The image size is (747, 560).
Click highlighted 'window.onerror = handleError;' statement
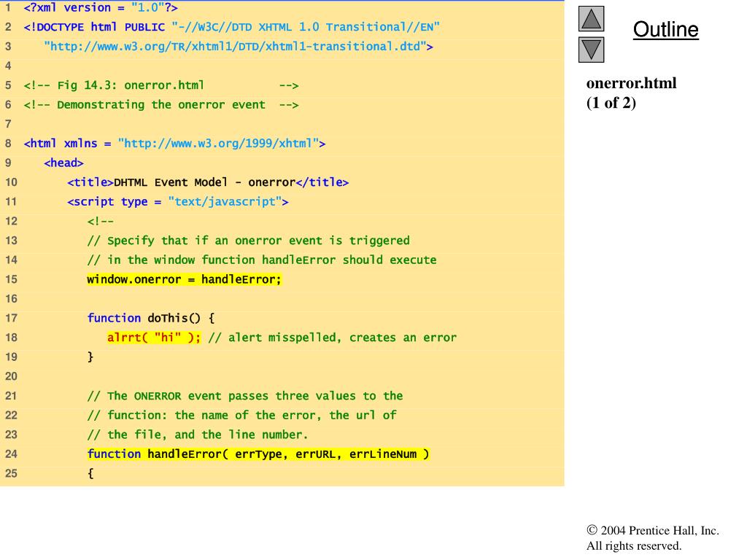pyautogui.click(x=185, y=279)
